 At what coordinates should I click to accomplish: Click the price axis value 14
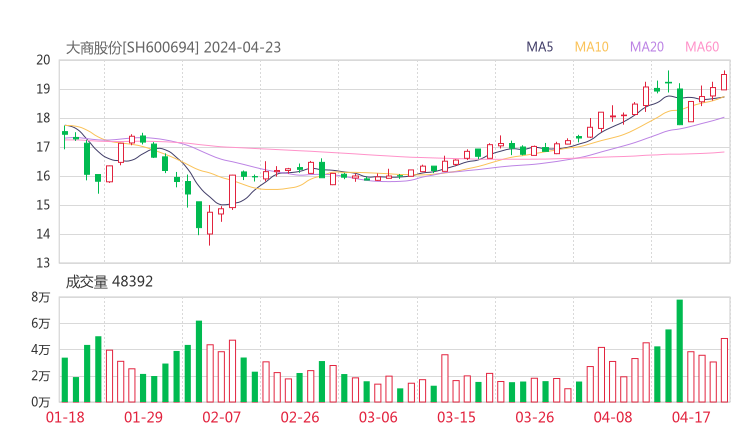click(x=43, y=234)
